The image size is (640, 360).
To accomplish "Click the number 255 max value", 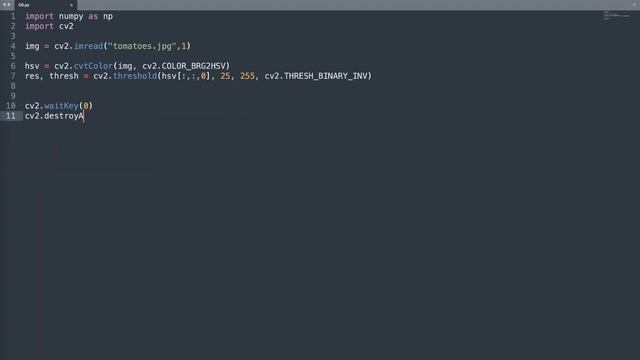I will pos(247,76).
